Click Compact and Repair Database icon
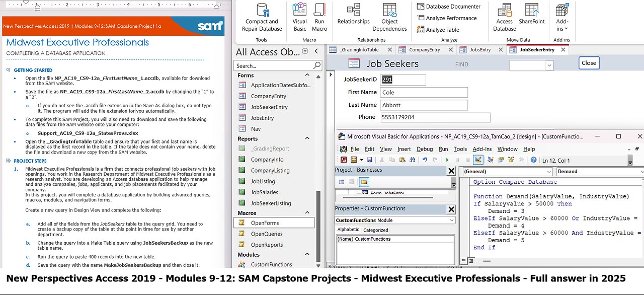The height and width of the screenshot is (295, 644). (x=262, y=10)
